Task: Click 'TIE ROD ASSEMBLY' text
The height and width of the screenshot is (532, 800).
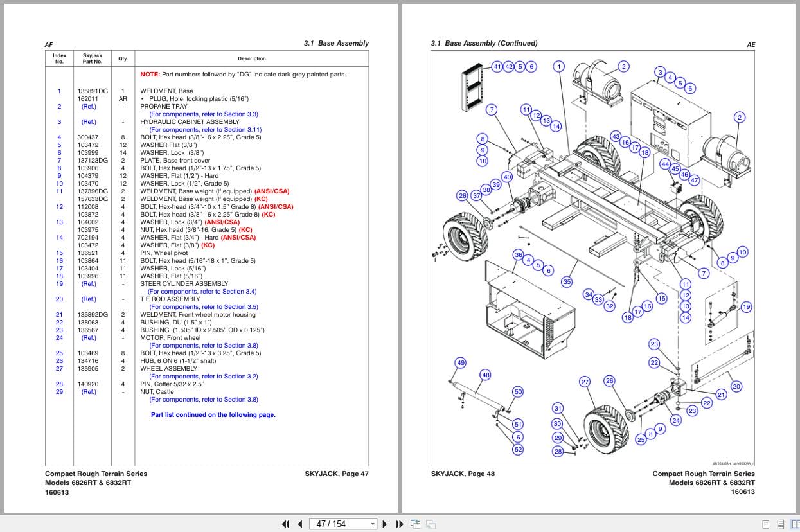Action: click(170, 299)
